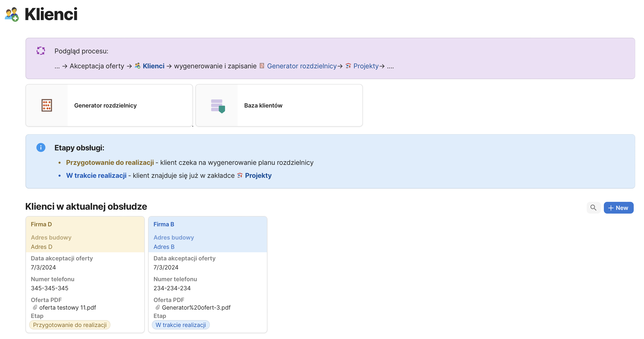Click the W trakcie realizacji stage tag
Viewport: 644px width, 339px height.
tap(181, 325)
